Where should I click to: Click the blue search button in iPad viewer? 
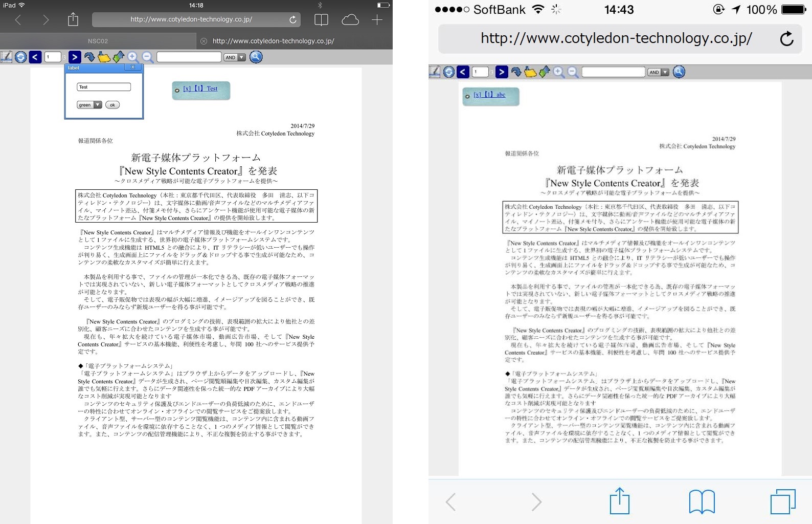(x=256, y=57)
